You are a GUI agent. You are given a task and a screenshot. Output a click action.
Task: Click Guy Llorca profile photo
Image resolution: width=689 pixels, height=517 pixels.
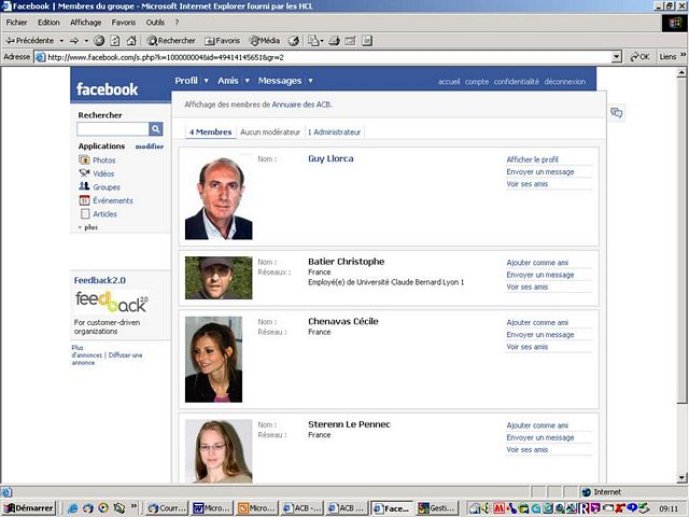point(218,197)
